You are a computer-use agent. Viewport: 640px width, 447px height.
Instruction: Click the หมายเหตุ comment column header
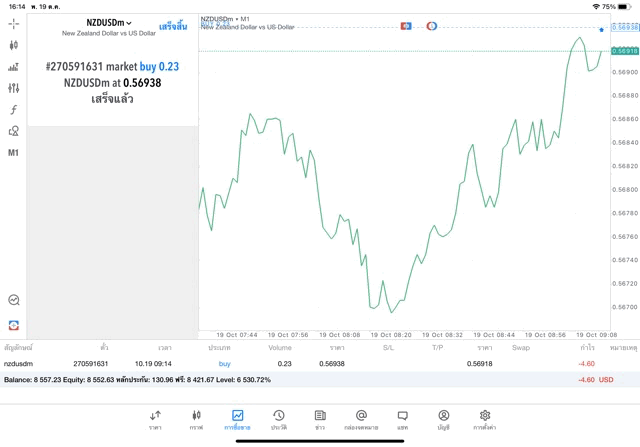pyautogui.click(x=623, y=348)
